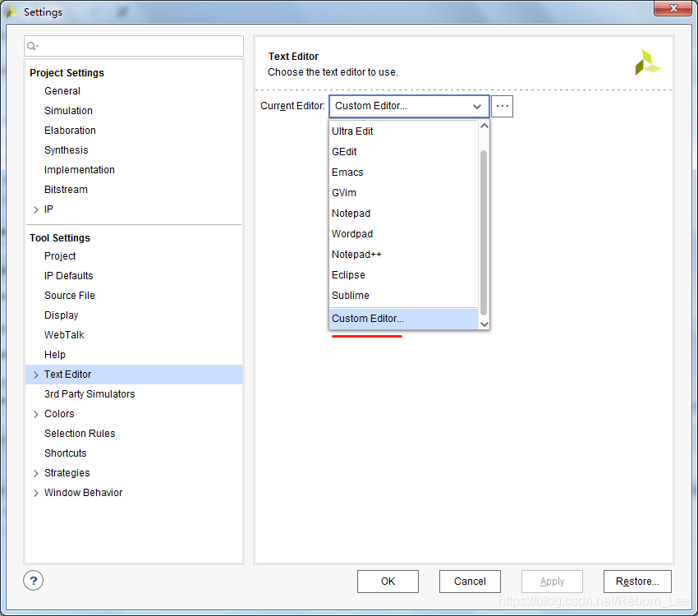Select the Colors settings item
Image resolution: width=698 pixels, height=616 pixels.
(59, 414)
